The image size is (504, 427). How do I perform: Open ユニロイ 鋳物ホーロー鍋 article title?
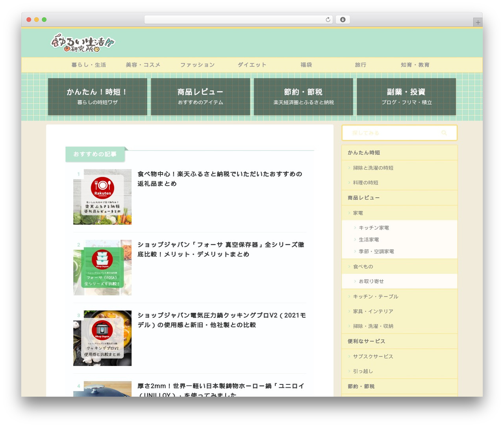tap(220, 390)
